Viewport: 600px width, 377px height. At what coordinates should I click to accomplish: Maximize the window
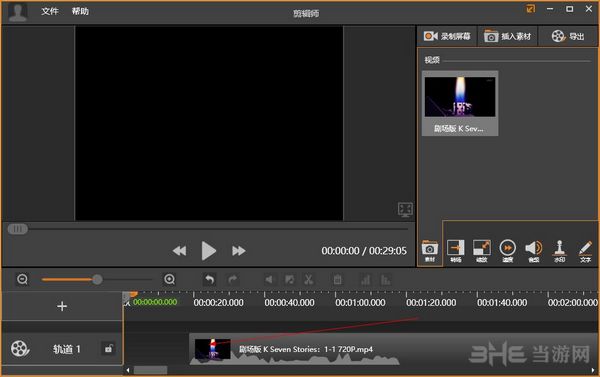point(569,9)
